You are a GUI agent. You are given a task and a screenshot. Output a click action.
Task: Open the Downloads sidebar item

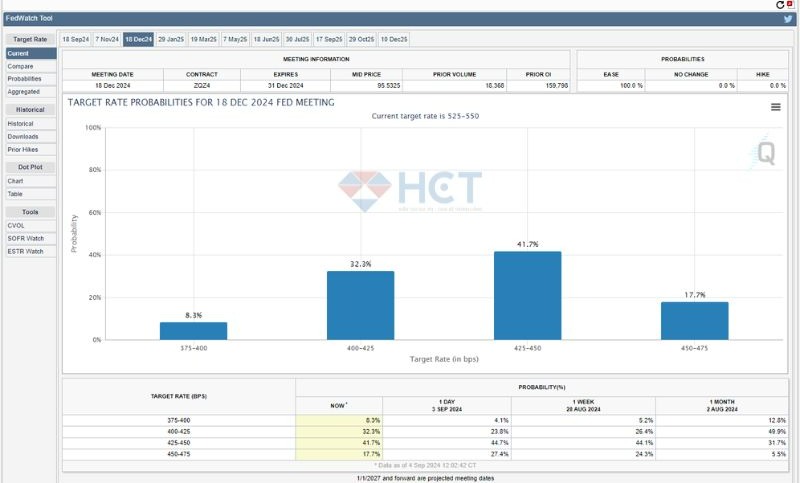tap(31, 137)
